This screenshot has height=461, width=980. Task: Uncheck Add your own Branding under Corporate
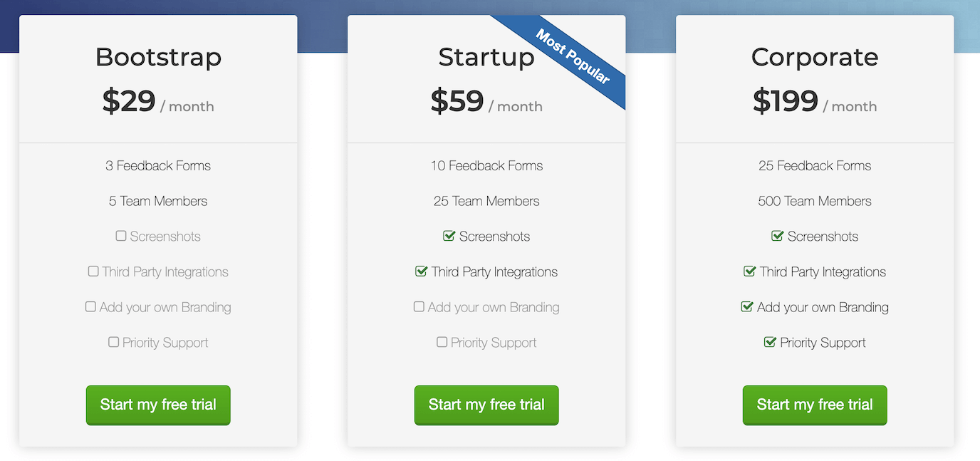pos(747,306)
